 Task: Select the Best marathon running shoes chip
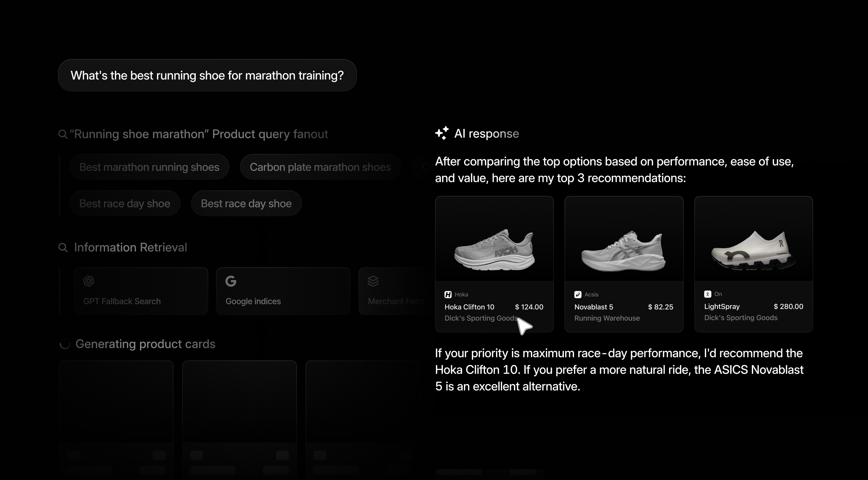(149, 167)
